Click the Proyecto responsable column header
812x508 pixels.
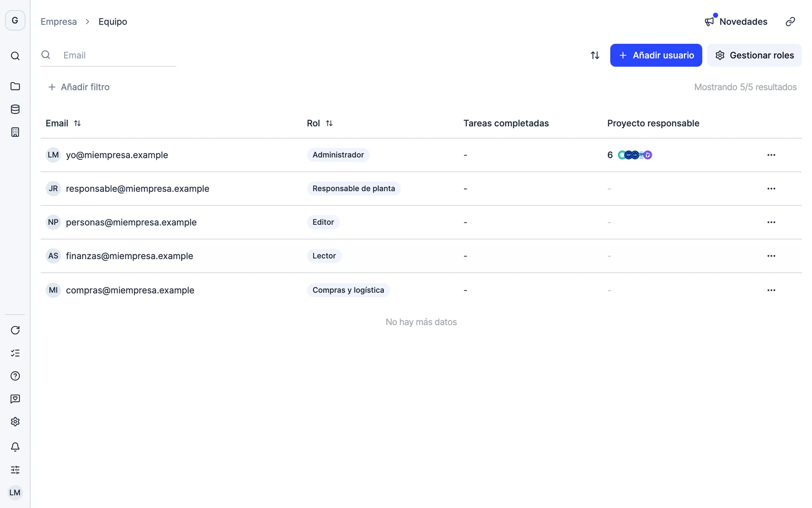click(653, 123)
